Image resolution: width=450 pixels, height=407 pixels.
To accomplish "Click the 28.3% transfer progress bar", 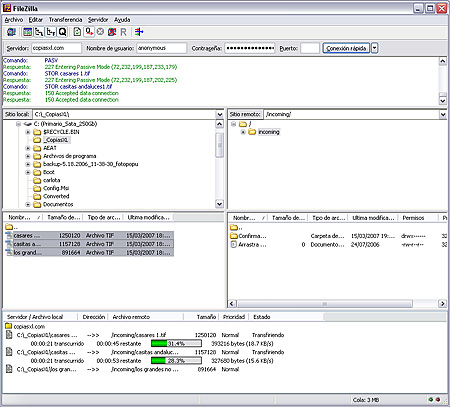I will pos(176,360).
